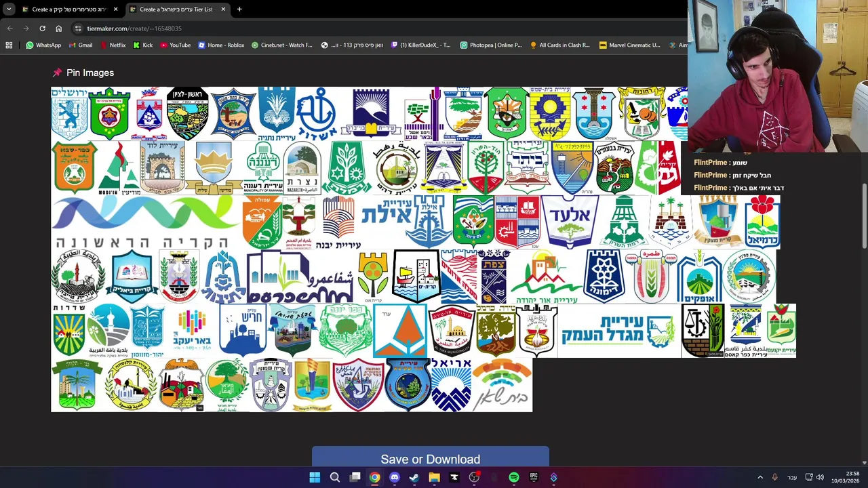Image resolution: width=868 pixels, height=488 pixels.
Task: Open Epic Games launcher from taskbar
Action: pyautogui.click(x=534, y=478)
